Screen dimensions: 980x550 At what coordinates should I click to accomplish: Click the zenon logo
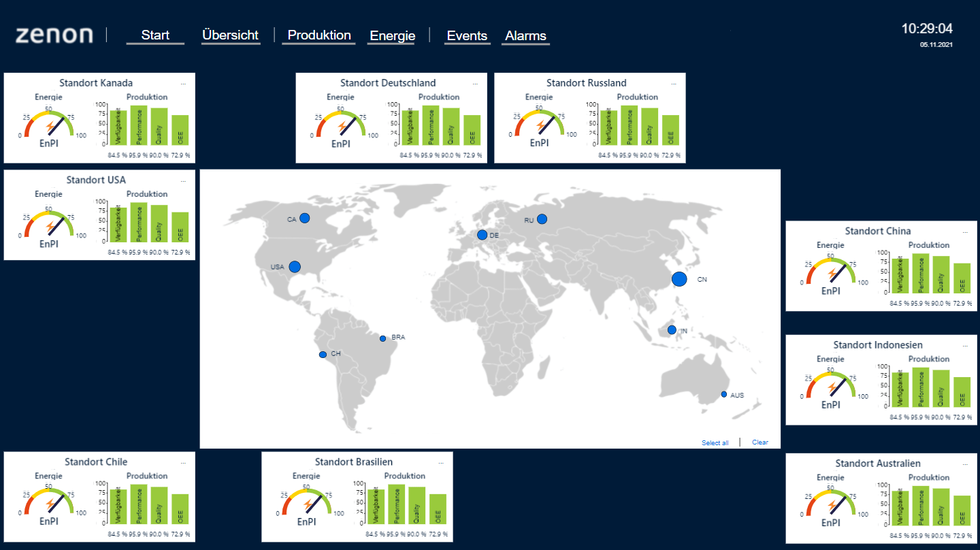pyautogui.click(x=54, y=35)
